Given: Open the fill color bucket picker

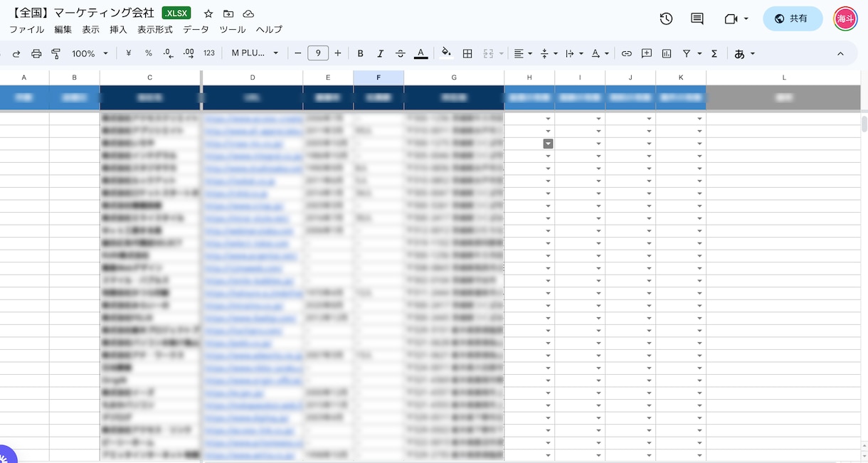Looking at the screenshot, I should click(446, 53).
